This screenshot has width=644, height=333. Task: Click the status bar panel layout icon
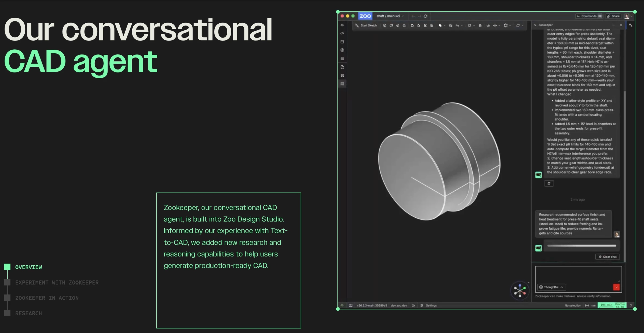click(x=350, y=305)
